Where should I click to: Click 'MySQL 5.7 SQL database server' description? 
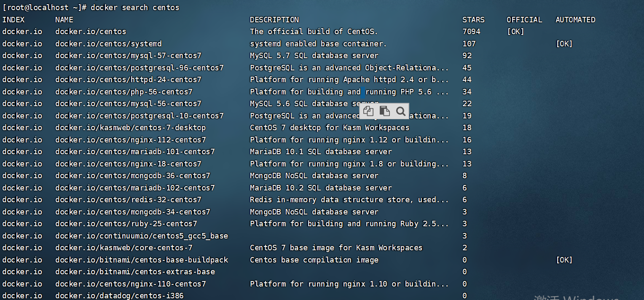tap(314, 56)
